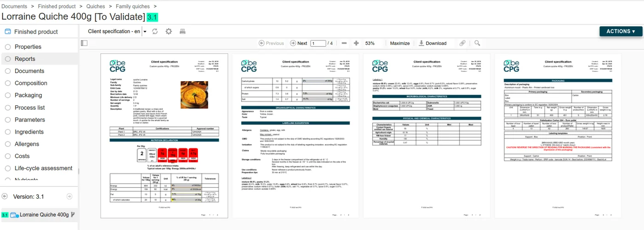644x230 pixels.
Task: Click the Finished product card icon
Action: [7, 31]
